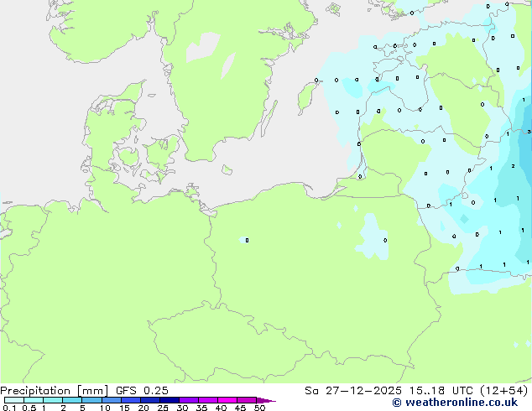
Task: Select the 40–45 mm magenta legend swatch
Action: (x=227, y=400)
